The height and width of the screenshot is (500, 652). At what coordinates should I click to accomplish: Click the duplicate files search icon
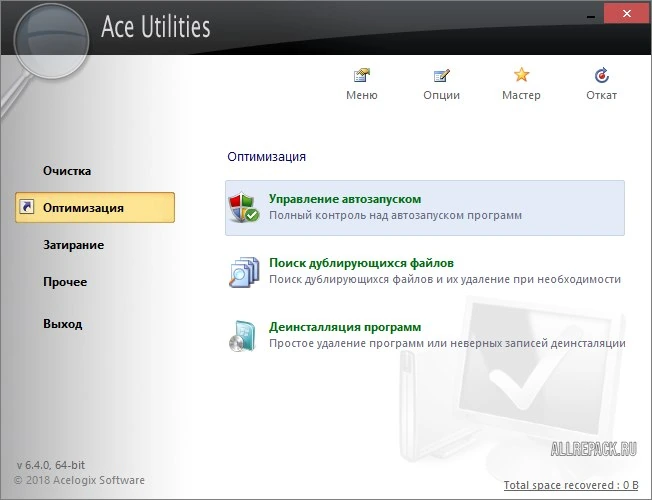point(244,272)
